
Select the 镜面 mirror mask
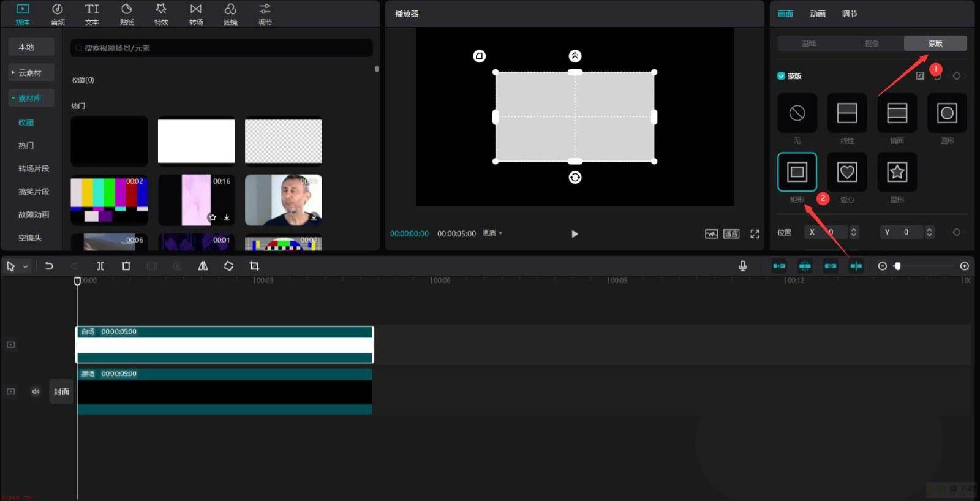tap(897, 113)
